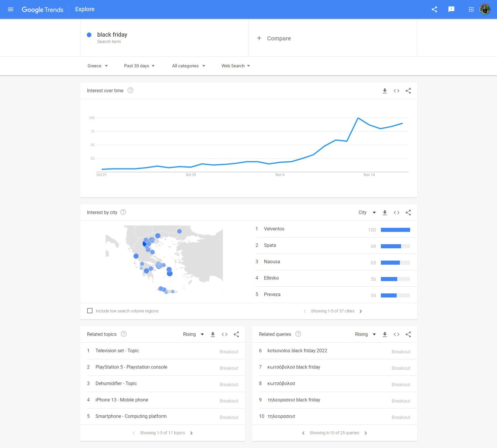The image size is (497, 448).
Task: Open the hamburger main menu
Action: coord(10,9)
